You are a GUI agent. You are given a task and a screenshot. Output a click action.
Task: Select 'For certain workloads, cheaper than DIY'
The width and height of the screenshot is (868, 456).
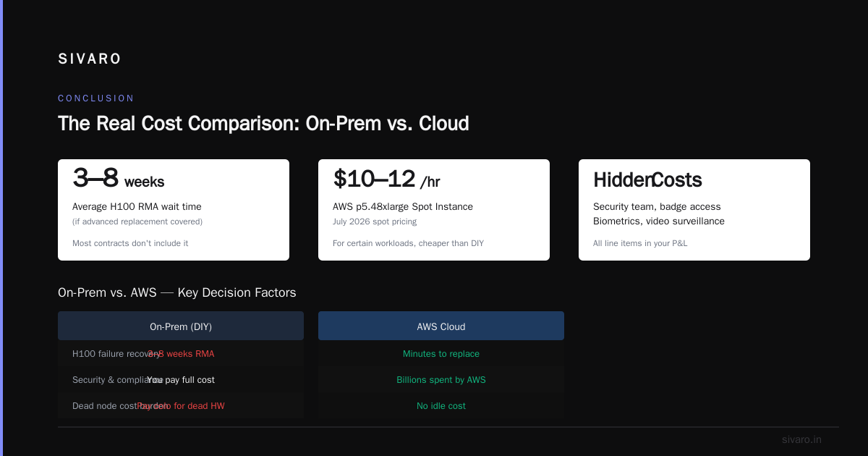408,243
